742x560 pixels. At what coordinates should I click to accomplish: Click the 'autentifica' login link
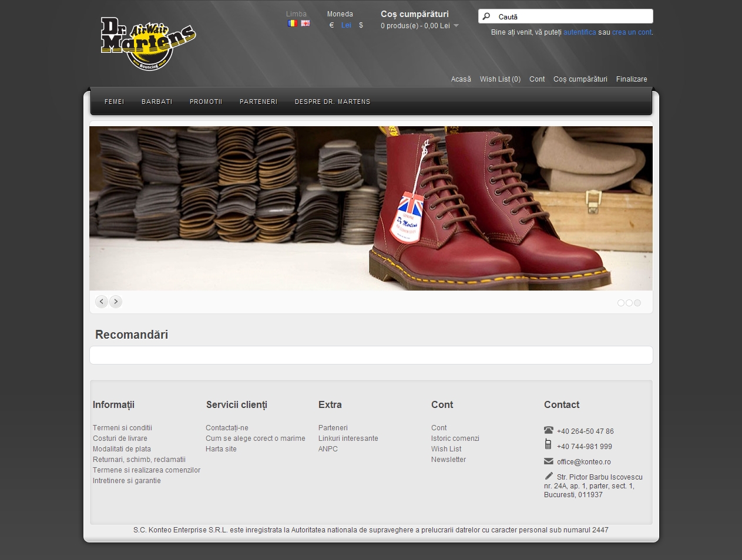pyautogui.click(x=579, y=32)
